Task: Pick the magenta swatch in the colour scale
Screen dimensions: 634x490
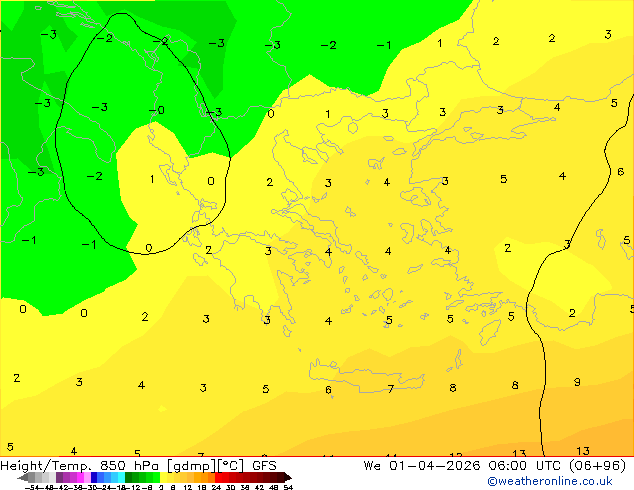Action: point(80,477)
